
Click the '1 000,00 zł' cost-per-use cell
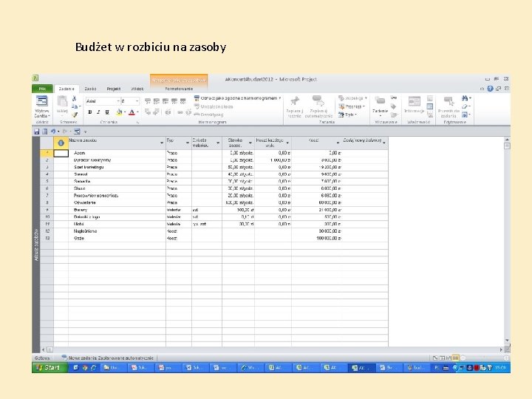pos(273,160)
